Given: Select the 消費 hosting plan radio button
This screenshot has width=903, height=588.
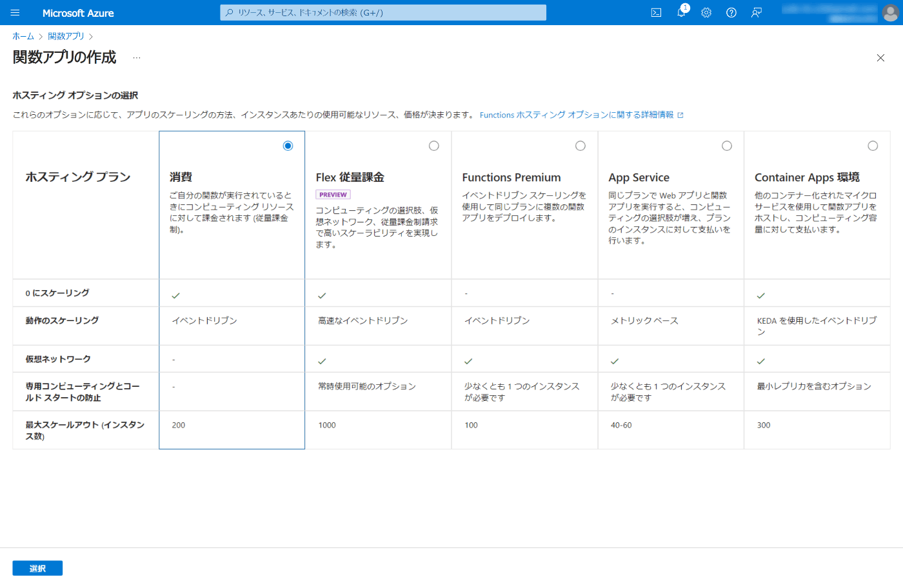Looking at the screenshot, I should (x=288, y=146).
